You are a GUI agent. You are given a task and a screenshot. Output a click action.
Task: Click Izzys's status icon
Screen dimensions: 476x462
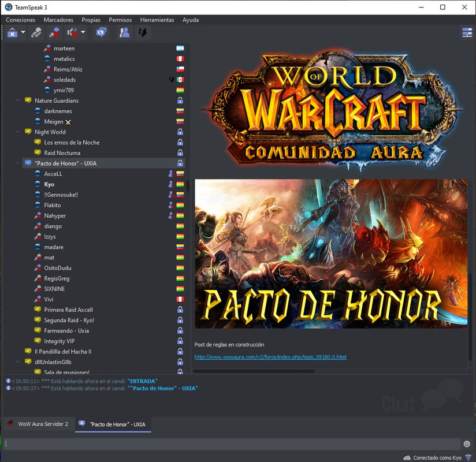[38, 236]
